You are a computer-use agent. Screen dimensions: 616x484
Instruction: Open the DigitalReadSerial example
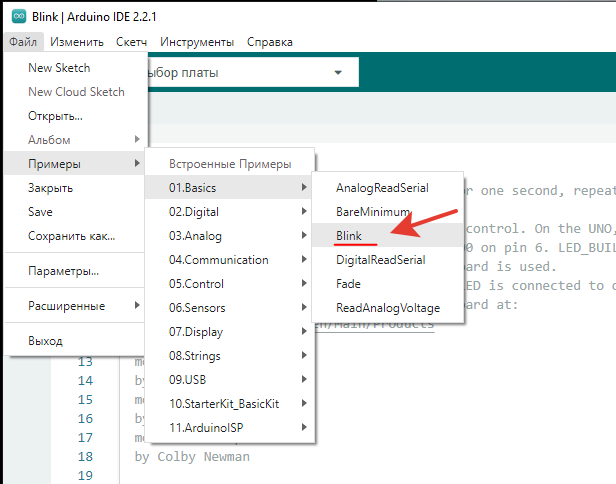388,260
